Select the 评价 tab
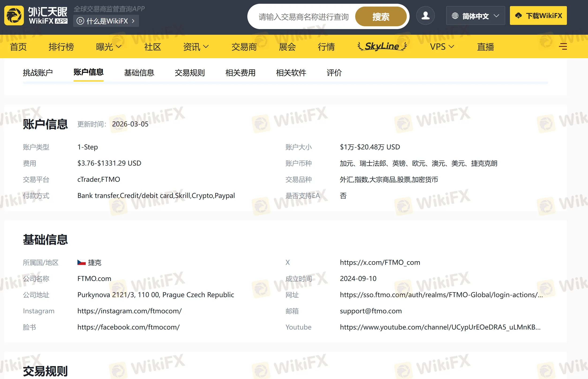 (x=334, y=73)
